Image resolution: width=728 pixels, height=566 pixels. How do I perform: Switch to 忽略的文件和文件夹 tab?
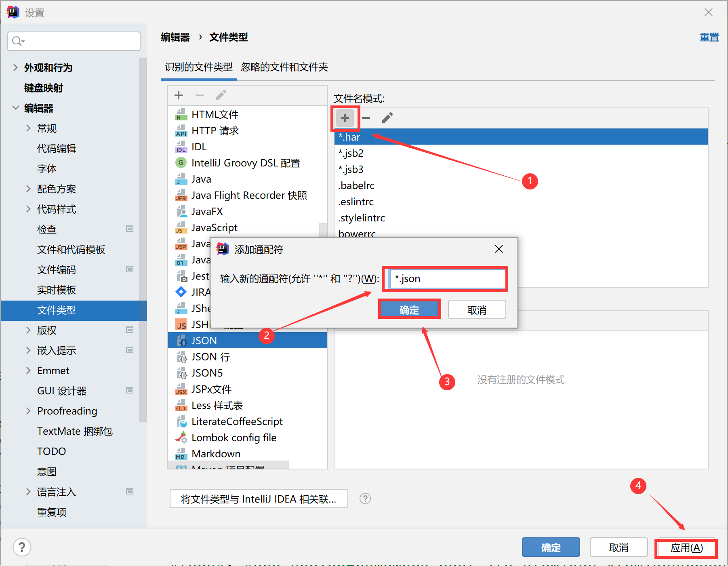tap(284, 67)
